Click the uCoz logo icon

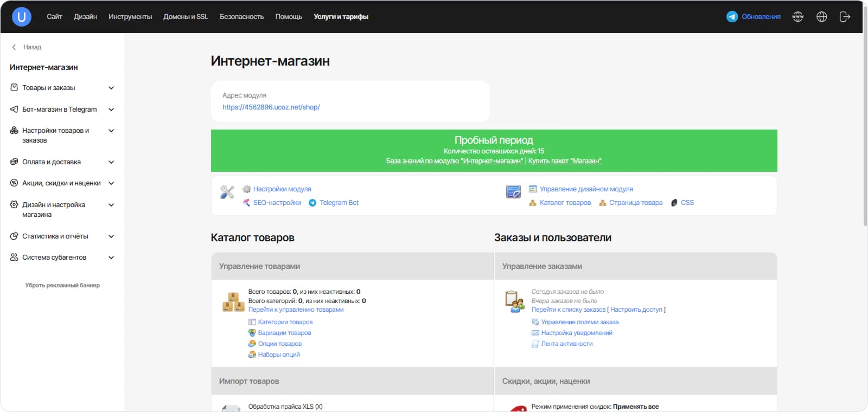(x=22, y=17)
